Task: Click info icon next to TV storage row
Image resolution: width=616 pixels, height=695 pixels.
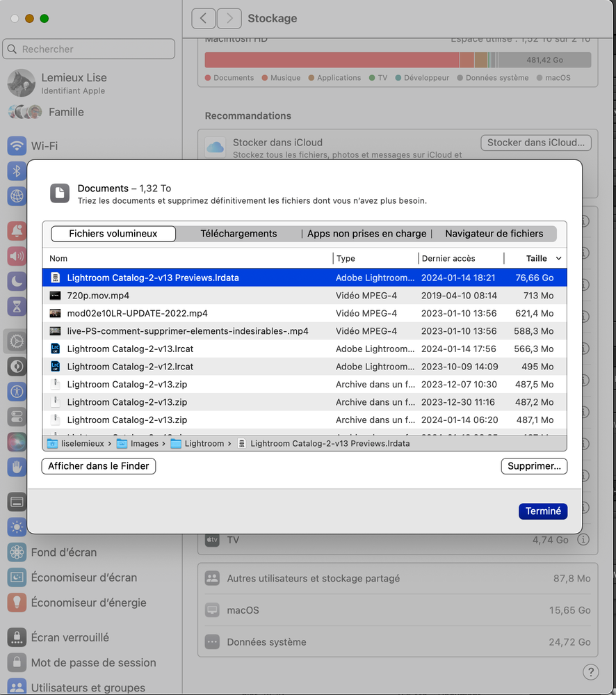Action: pos(583,540)
